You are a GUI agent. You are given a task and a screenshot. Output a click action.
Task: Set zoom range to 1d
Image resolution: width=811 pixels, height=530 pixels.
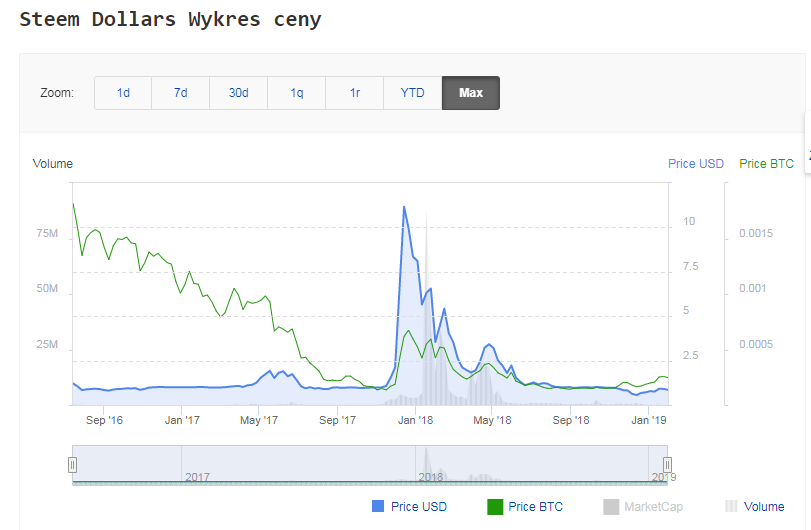pos(123,93)
